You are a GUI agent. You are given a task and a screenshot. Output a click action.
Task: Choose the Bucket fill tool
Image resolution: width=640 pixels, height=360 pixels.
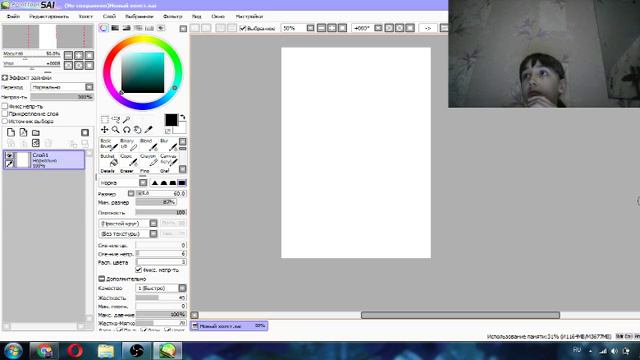click(x=109, y=160)
